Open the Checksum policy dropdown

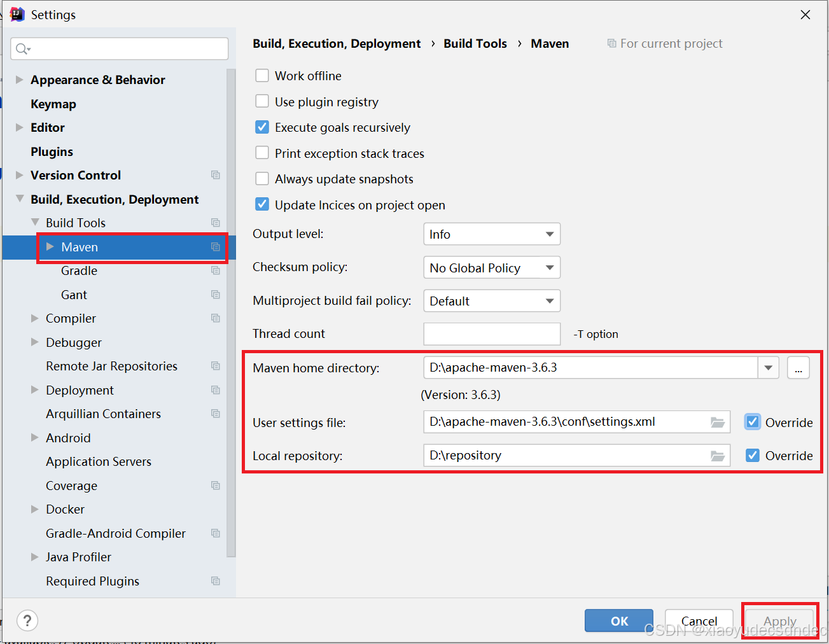point(492,267)
